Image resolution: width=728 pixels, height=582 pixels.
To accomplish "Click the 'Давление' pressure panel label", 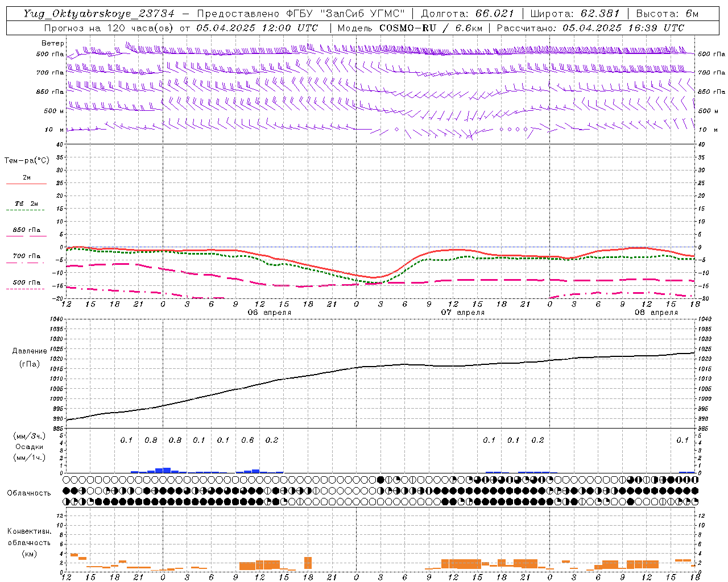I will click(30, 351).
